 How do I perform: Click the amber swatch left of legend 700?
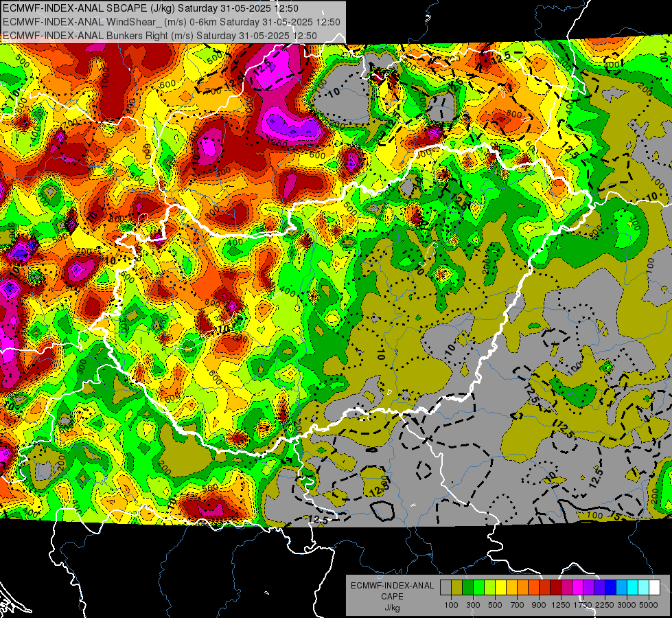(511, 587)
